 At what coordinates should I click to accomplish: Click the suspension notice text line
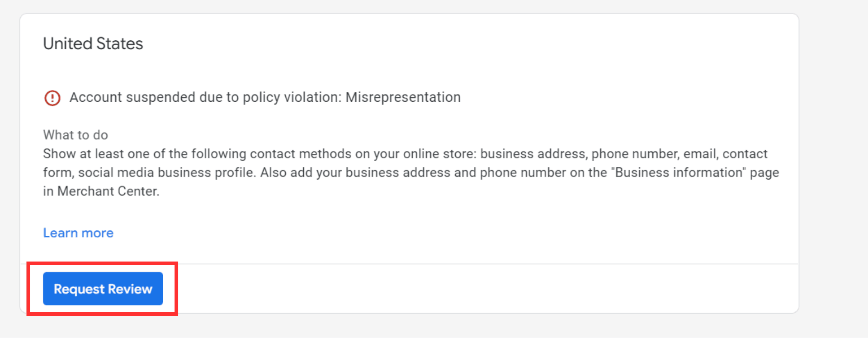[265, 97]
